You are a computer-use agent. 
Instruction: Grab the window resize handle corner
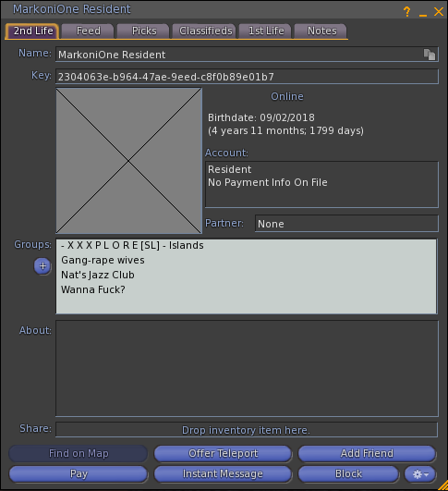point(442,485)
